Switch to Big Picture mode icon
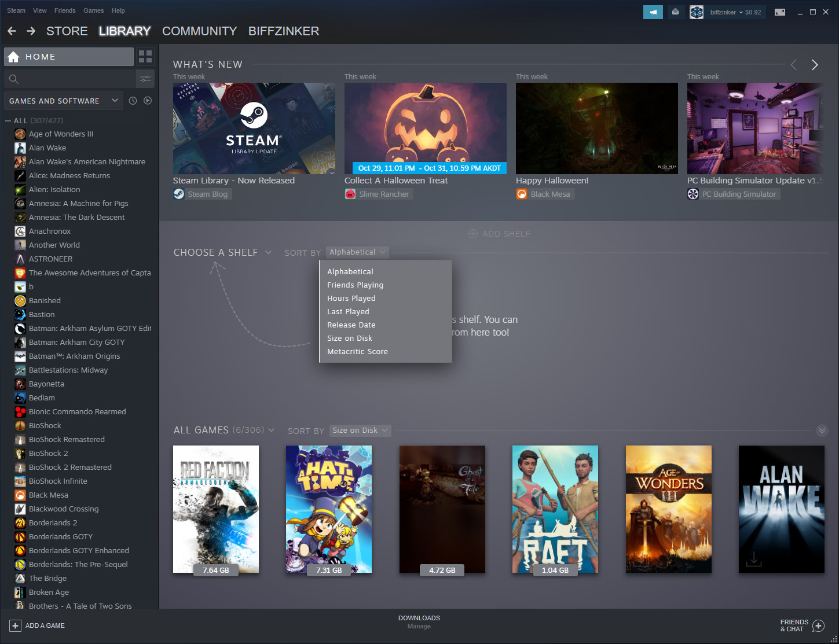The height and width of the screenshot is (644, 839). click(780, 12)
